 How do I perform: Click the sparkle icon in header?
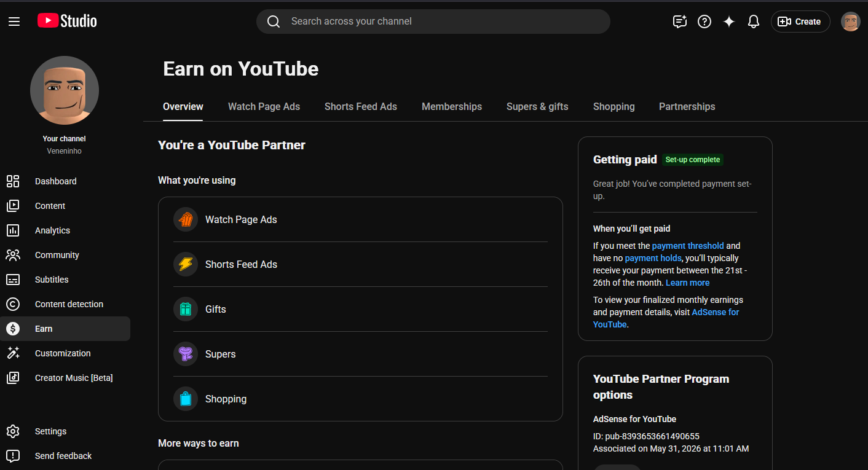point(729,22)
